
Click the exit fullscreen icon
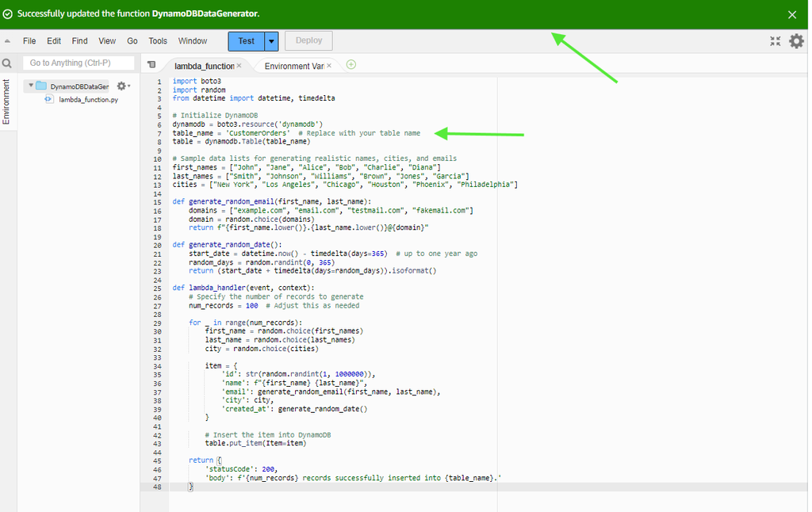pyautogui.click(x=775, y=41)
